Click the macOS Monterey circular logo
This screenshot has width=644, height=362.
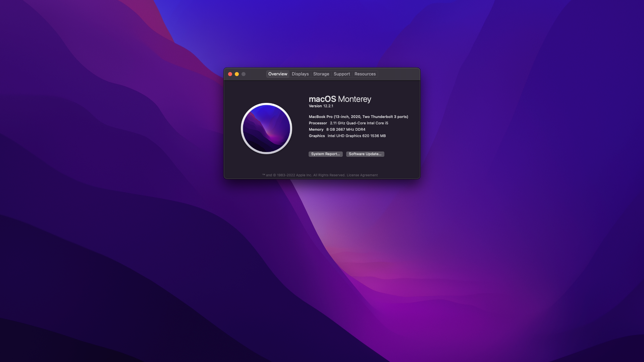pos(266,128)
